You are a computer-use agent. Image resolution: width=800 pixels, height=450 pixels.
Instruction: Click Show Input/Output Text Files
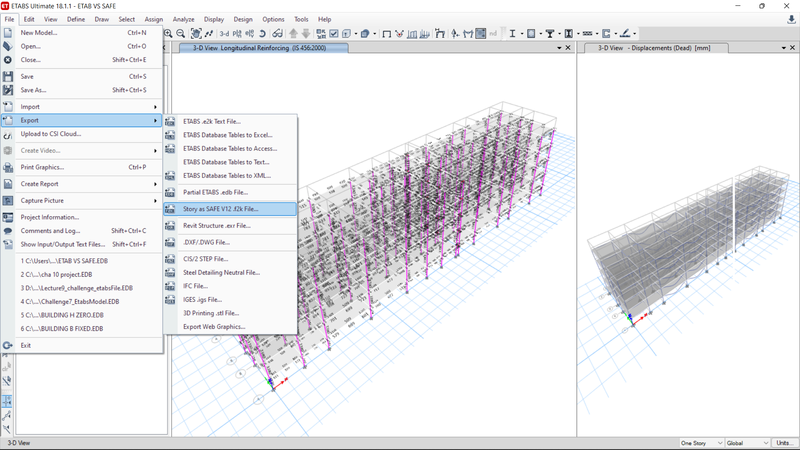point(82,244)
